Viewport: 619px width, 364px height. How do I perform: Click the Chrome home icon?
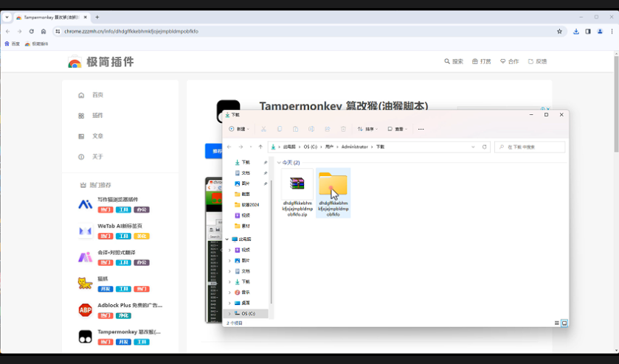(44, 31)
